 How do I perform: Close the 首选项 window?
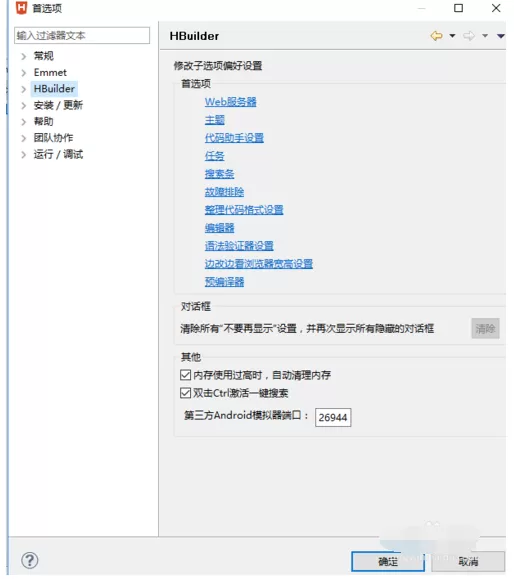pos(496,8)
